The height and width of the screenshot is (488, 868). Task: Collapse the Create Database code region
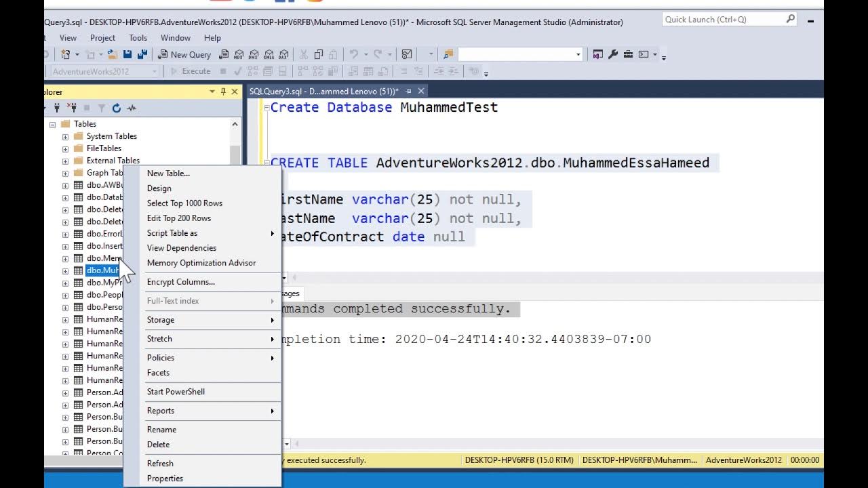click(x=267, y=107)
